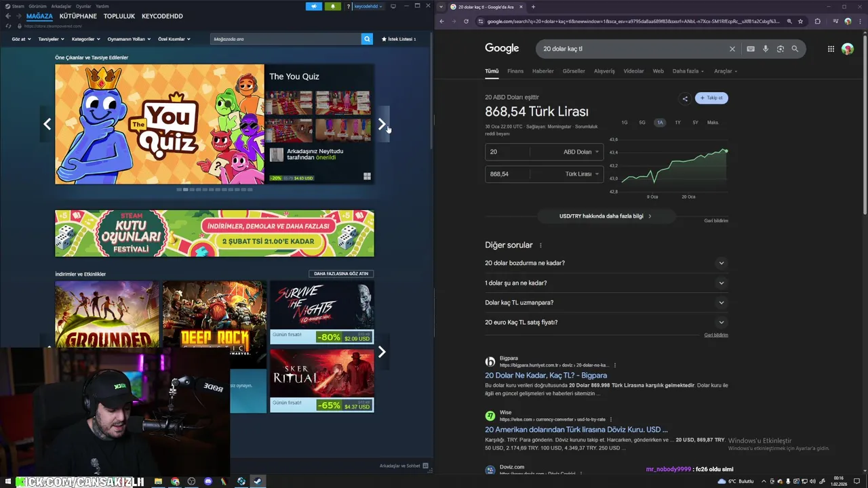Open Chrome from the Windows taskbar
Viewport: 868px width, 488px height.
(175, 481)
